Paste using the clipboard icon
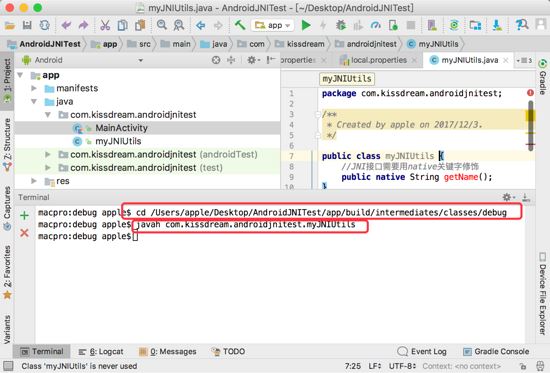Viewport: 550px width, 373px height. coord(140,25)
